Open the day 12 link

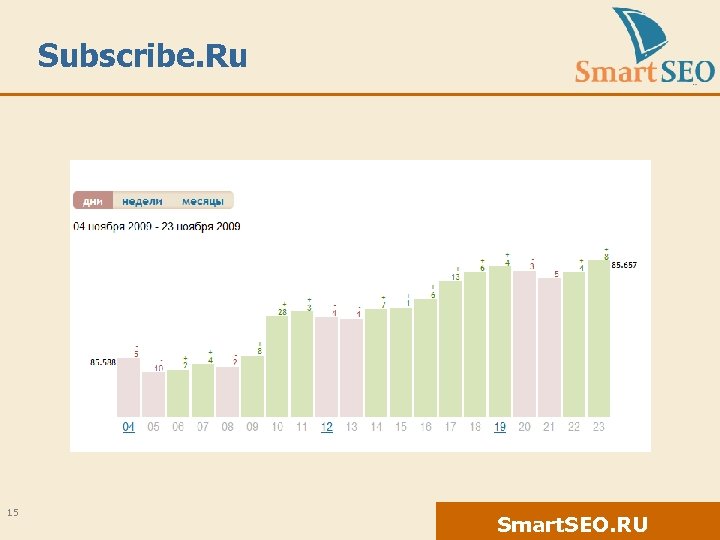point(326,427)
